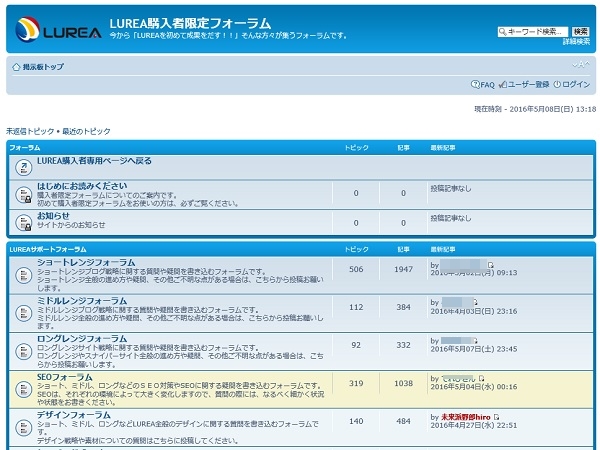Click post count 1947
The height and width of the screenshot is (450, 600).
coord(403,269)
